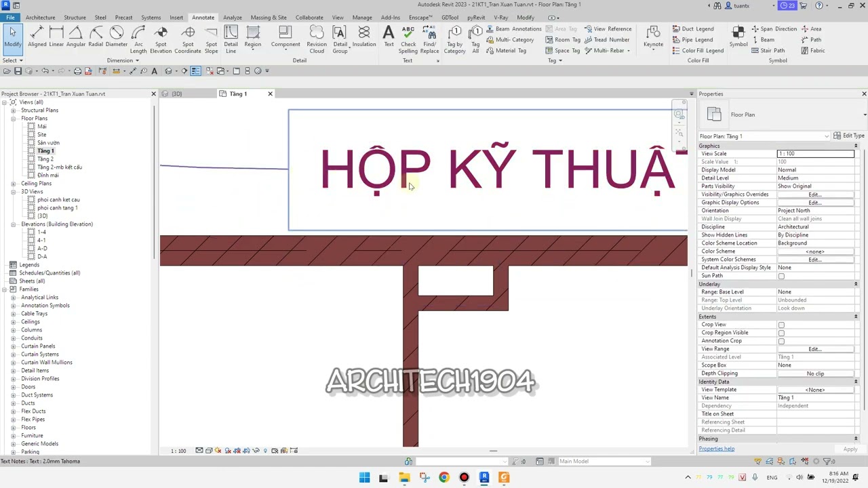The image size is (868, 488).
Task: Switch to the {3D} view tab
Action: point(176,94)
